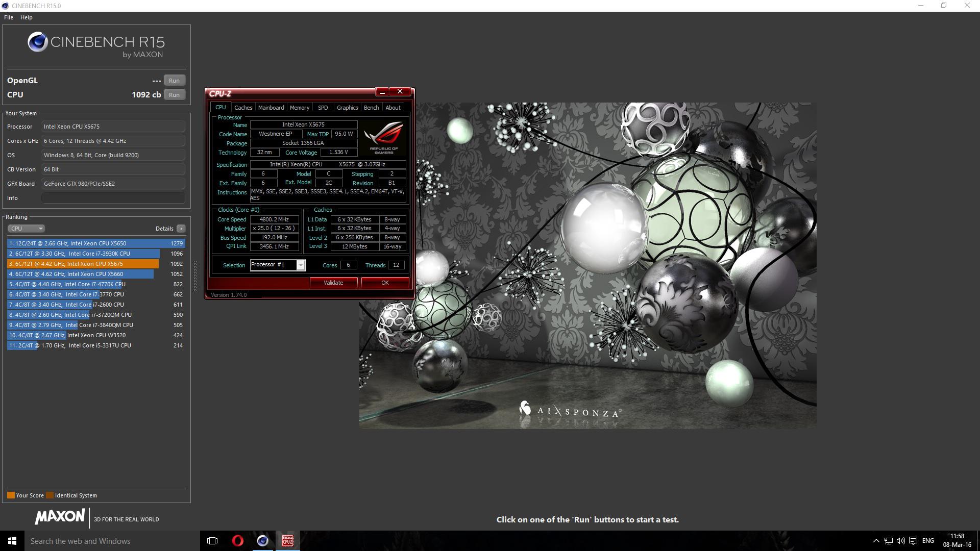
Task: Open the File menu
Action: point(9,17)
